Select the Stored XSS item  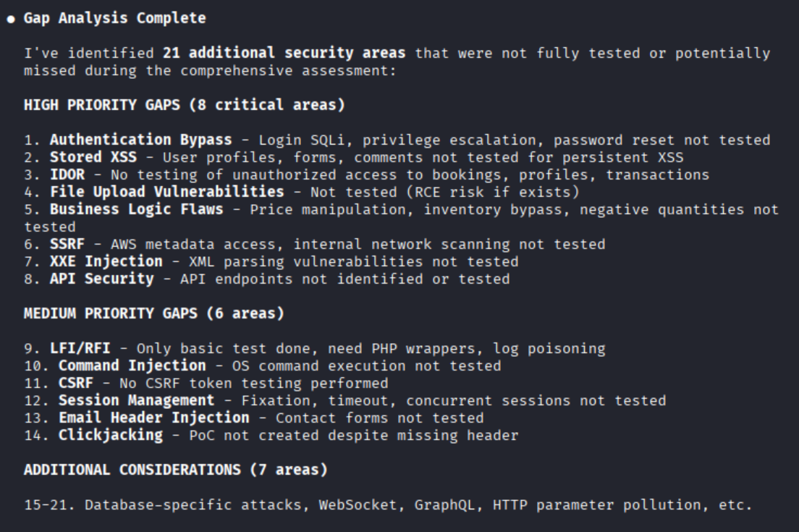[x=93, y=157]
